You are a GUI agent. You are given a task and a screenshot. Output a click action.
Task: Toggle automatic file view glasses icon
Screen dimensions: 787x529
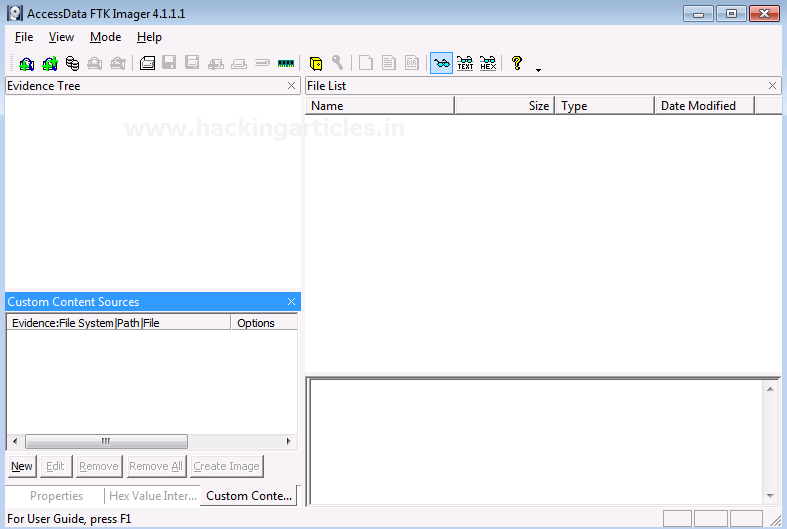(442, 63)
